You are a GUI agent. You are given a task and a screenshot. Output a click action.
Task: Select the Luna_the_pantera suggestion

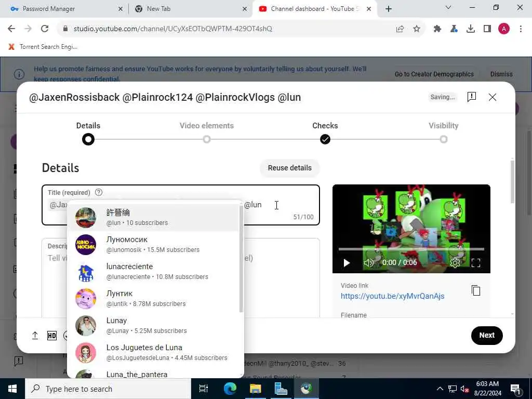point(153,373)
